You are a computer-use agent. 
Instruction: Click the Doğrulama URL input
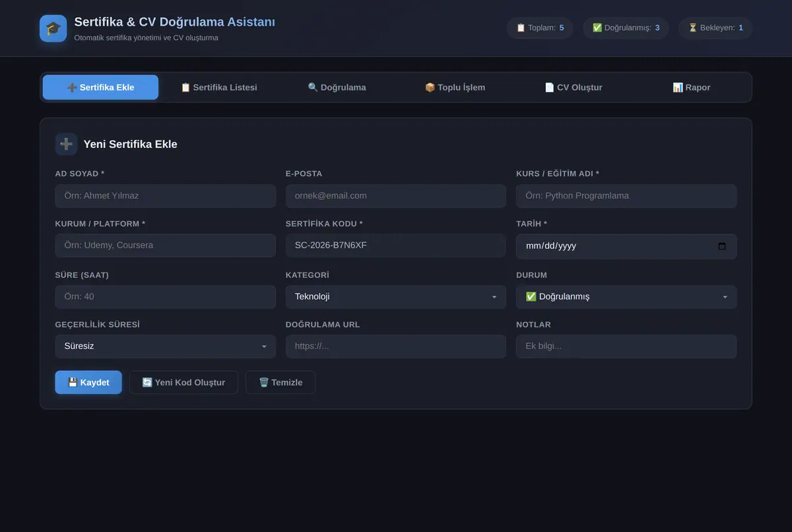(x=396, y=347)
